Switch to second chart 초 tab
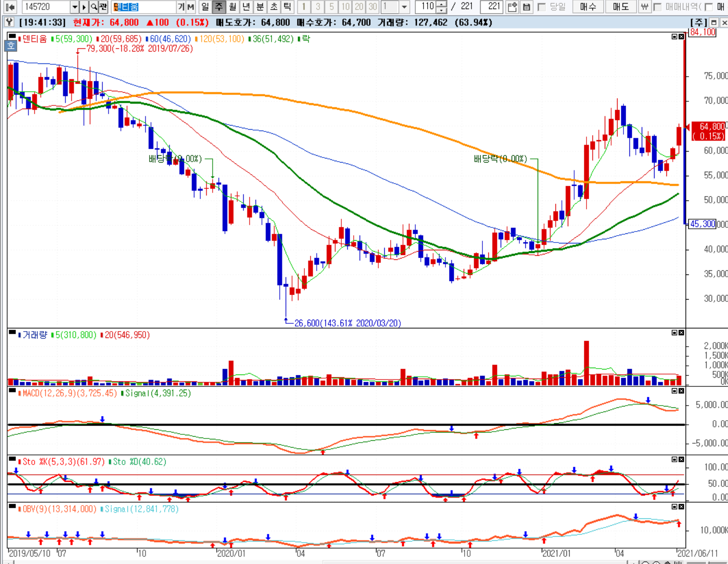The width and height of the screenshot is (728, 564). [x=274, y=7]
